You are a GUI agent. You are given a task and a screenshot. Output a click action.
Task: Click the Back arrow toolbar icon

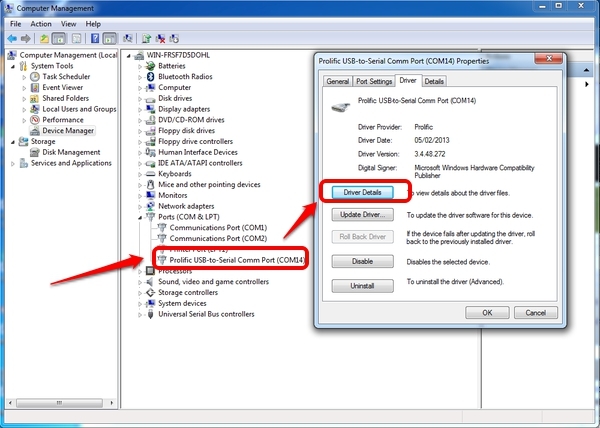[12, 39]
